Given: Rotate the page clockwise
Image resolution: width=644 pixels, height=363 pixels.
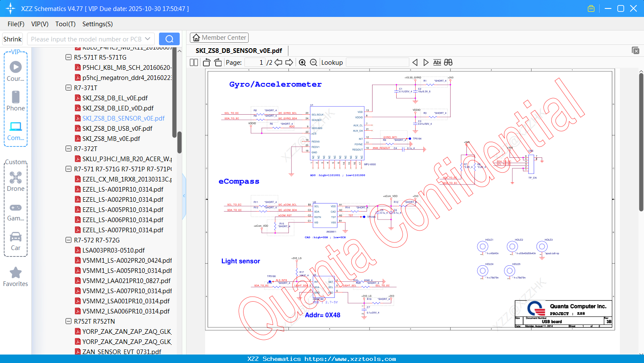Looking at the screenshot, I should [218, 63].
